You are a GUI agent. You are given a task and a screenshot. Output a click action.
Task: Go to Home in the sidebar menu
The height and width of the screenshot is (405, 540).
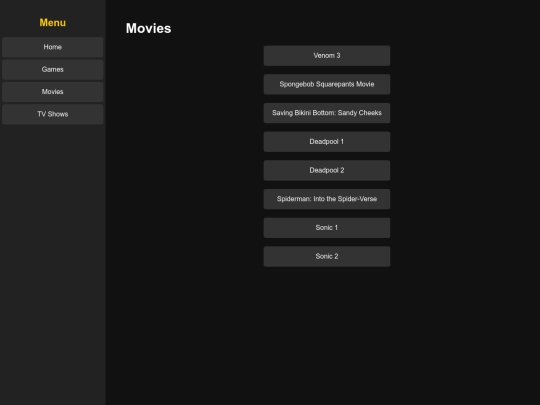pyautogui.click(x=52, y=47)
